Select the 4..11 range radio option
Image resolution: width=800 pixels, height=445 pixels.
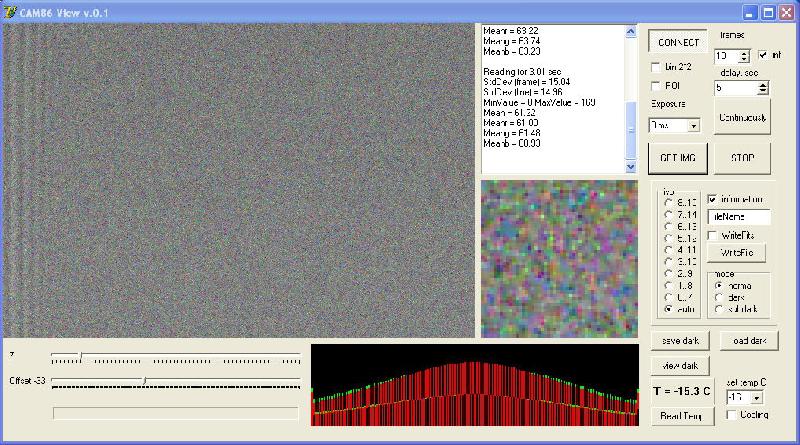(x=668, y=250)
